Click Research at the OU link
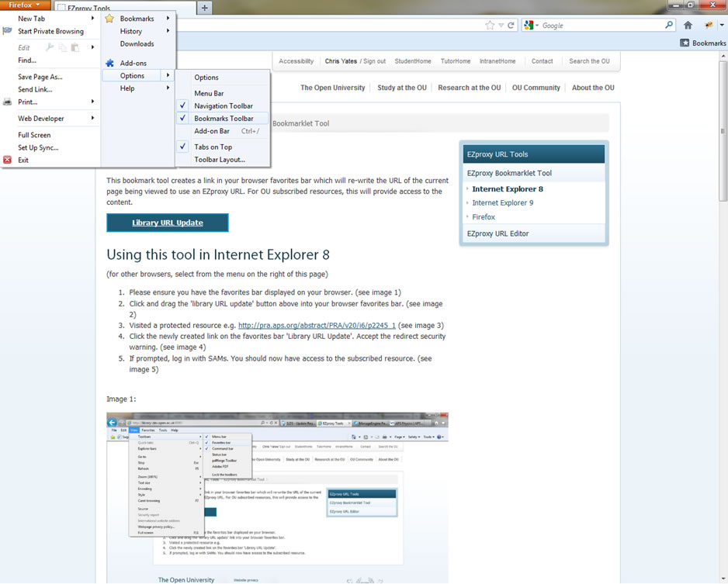The width and height of the screenshot is (728, 584). click(469, 88)
